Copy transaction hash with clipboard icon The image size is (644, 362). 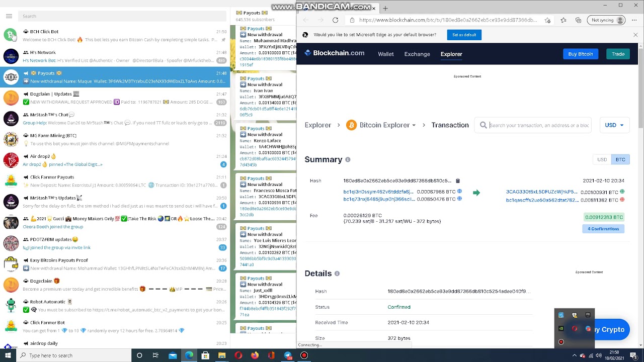point(458,180)
